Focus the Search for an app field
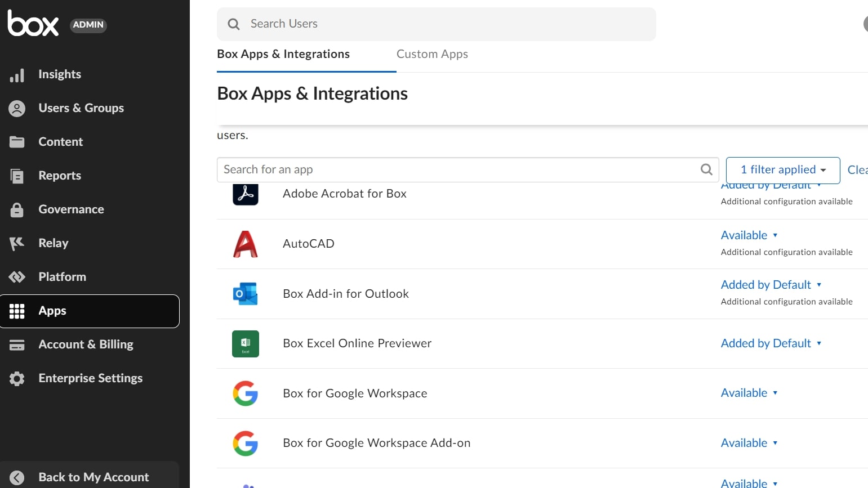868x488 pixels. (468, 169)
